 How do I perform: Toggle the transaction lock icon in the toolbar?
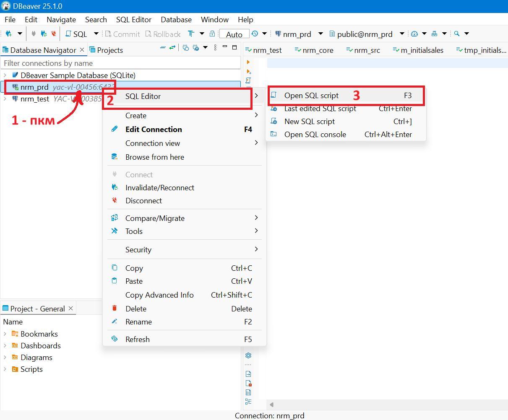[x=212, y=34]
